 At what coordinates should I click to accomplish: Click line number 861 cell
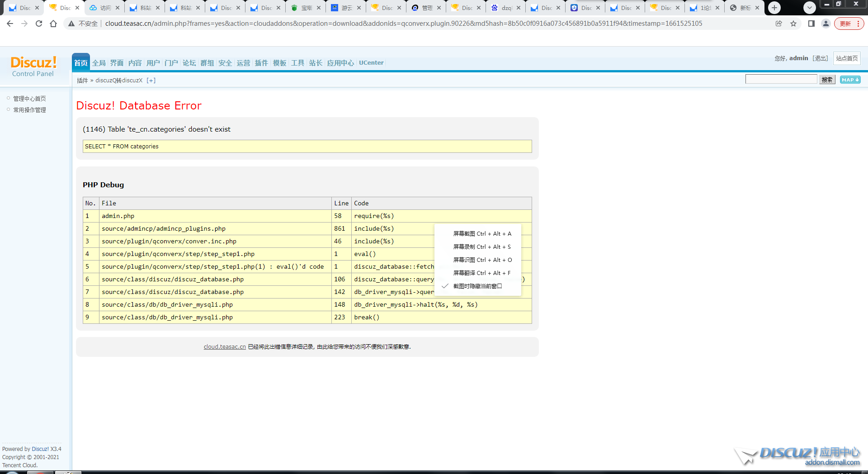tap(341, 229)
